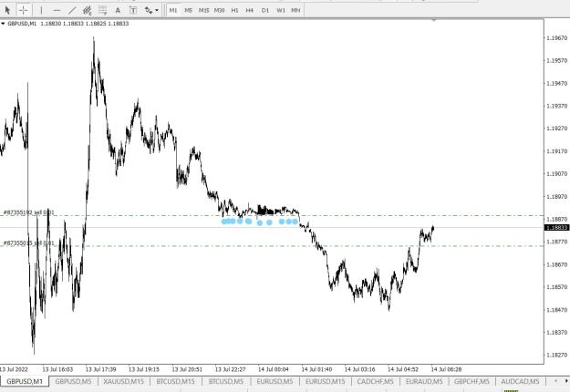This screenshot has height=392, width=570.
Task: Open the arrows tool dropdown arrow
Action: [x=157, y=10]
